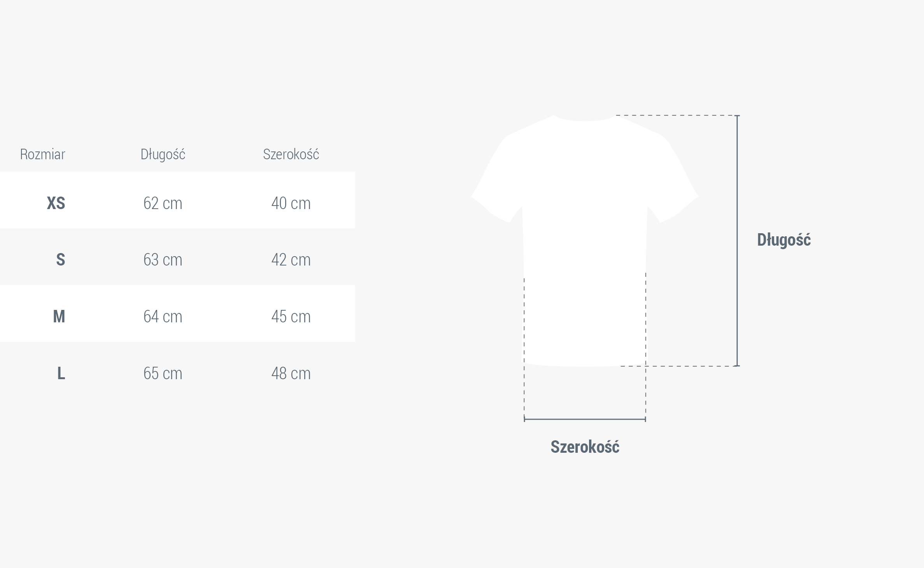Click the 45 cm width value
The width and height of the screenshot is (924, 568).
[x=291, y=317]
